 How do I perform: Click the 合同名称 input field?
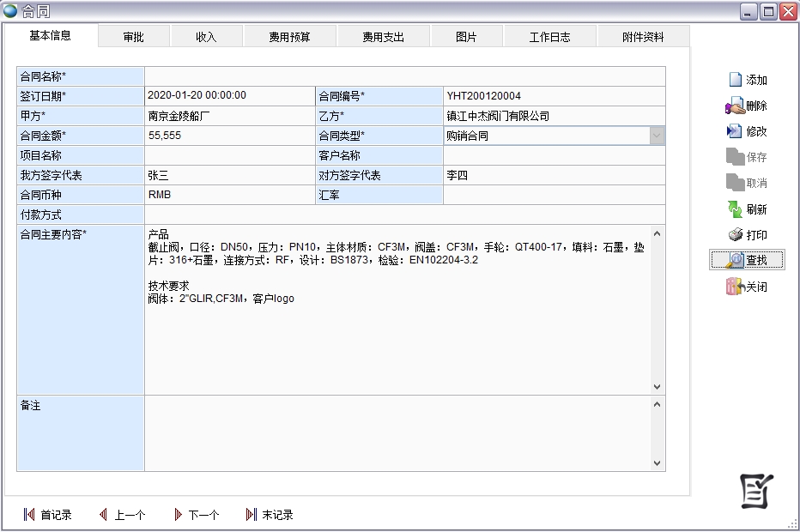point(403,76)
